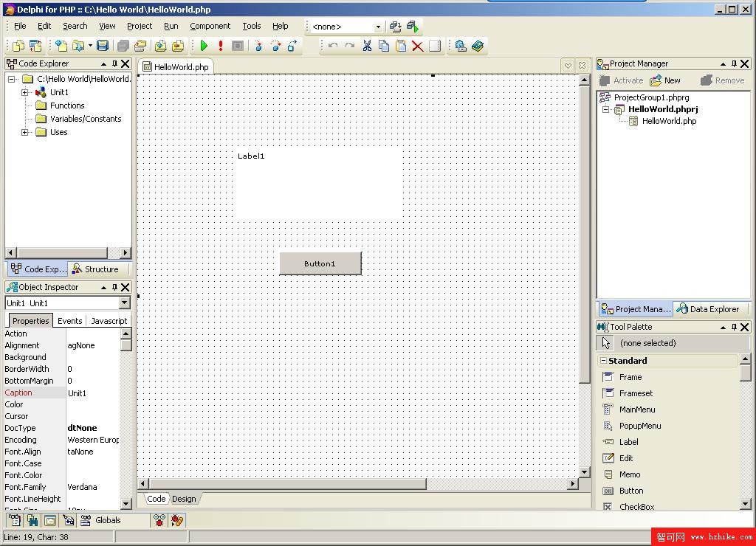This screenshot has width=756, height=546.
Task: Expand the Unit1 node in Code Explorer
Action: (x=24, y=92)
